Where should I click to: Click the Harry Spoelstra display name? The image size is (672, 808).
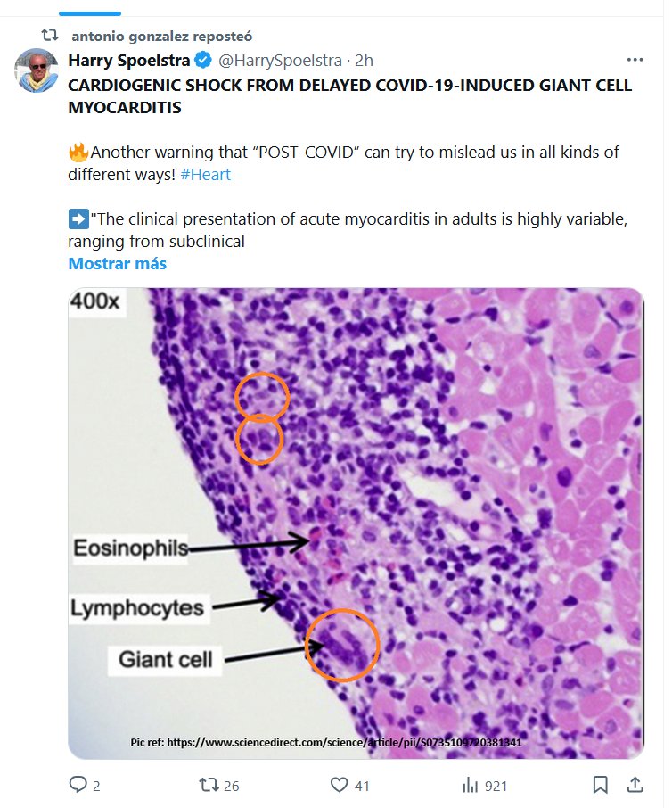pos(129,61)
